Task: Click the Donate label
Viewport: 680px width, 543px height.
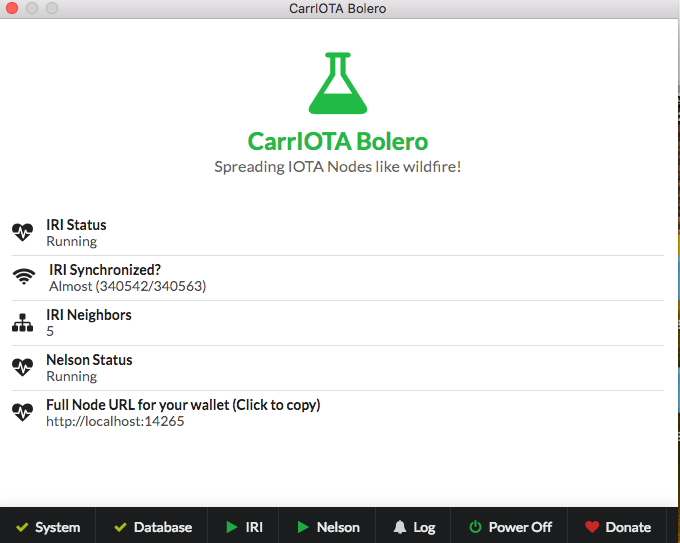Action: (628, 527)
